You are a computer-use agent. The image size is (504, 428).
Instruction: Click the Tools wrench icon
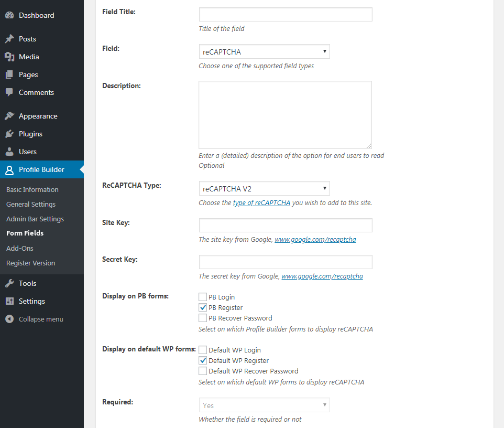[x=9, y=283]
